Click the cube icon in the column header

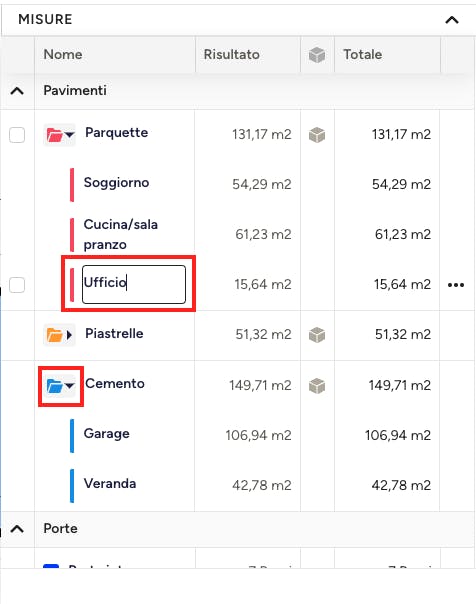tap(317, 55)
